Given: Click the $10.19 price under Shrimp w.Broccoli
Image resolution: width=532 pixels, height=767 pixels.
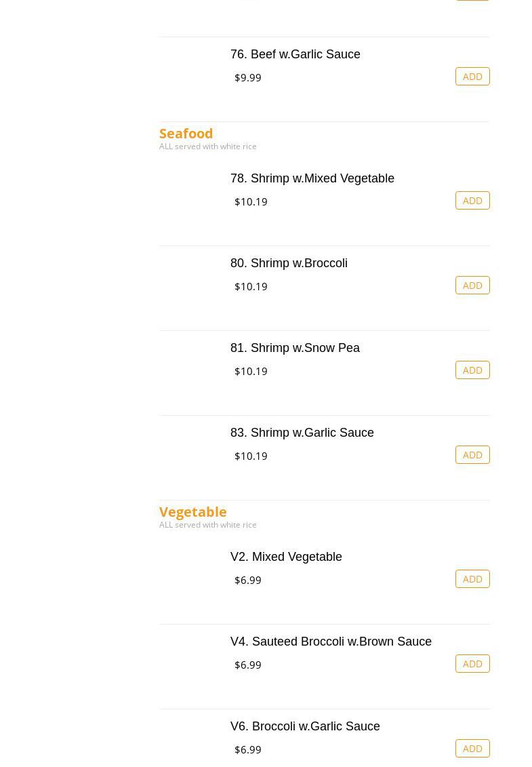Looking at the screenshot, I should pos(251,286).
